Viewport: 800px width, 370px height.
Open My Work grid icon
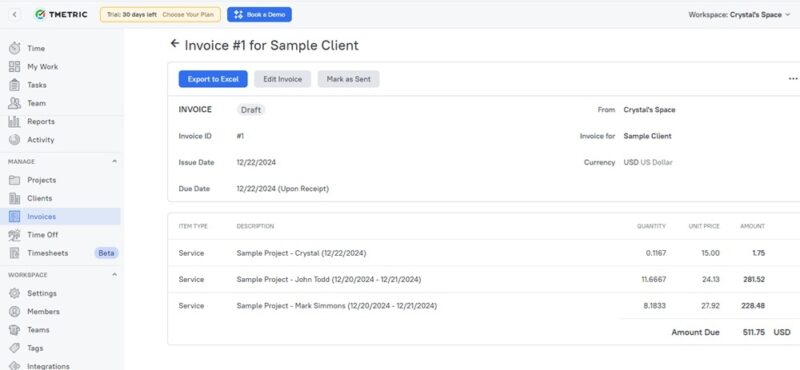[x=14, y=66]
